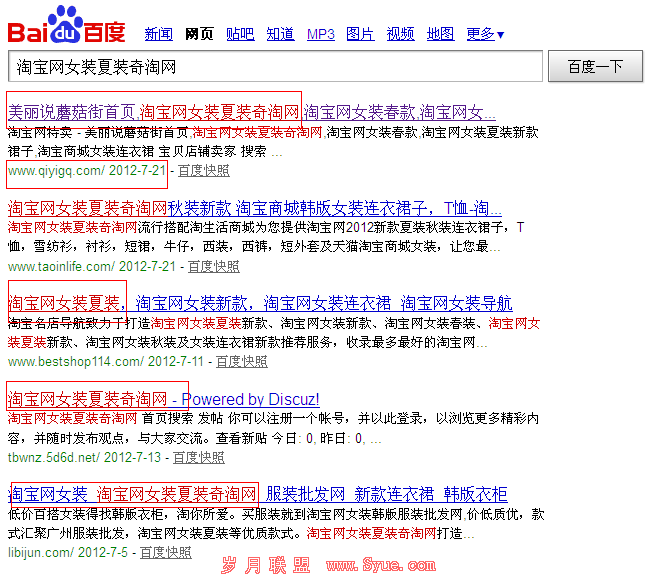This screenshot has width=655, height=575.
Task: Click the Baidu logo
Action: [66, 25]
